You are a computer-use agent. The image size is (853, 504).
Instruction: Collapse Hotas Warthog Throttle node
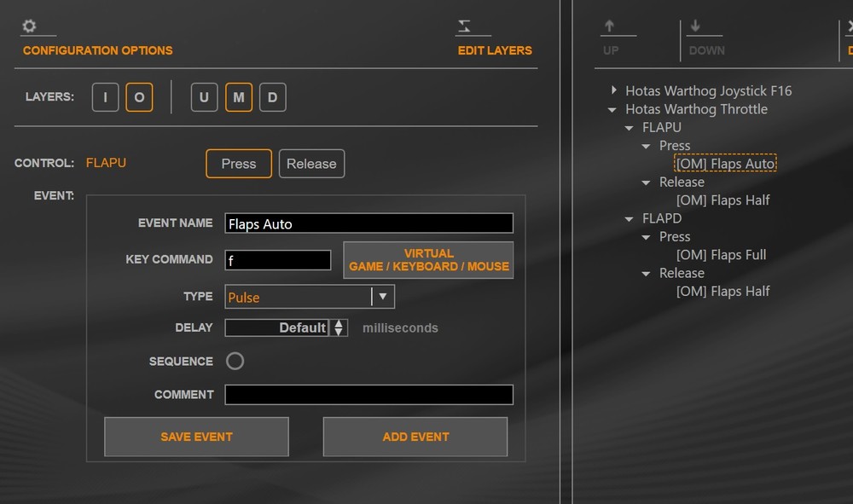612,109
